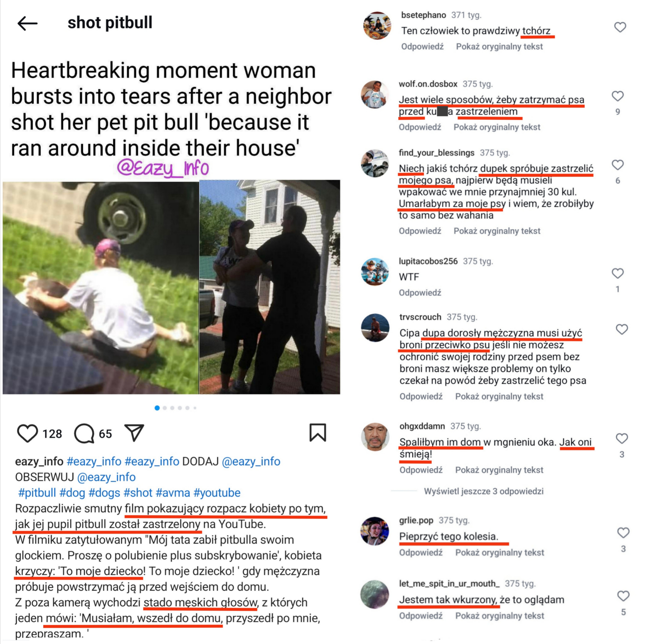Open the #pitbull hashtag
Viewport: 645px width, 644px height.
pos(37,493)
